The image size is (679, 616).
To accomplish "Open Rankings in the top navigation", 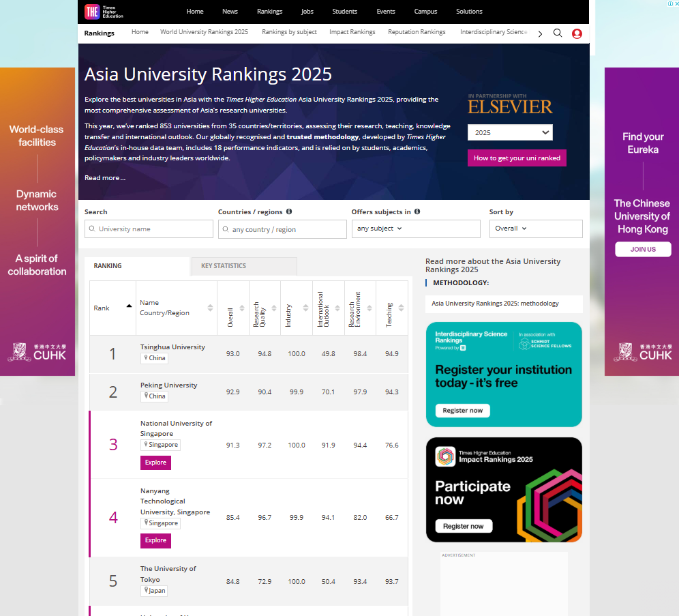I will click(270, 12).
